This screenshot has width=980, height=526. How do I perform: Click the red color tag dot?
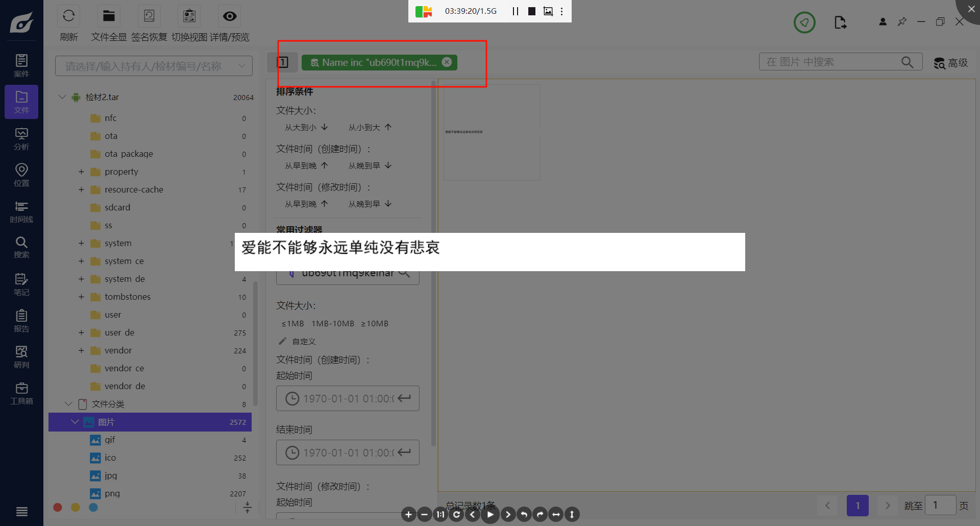click(58, 507)
